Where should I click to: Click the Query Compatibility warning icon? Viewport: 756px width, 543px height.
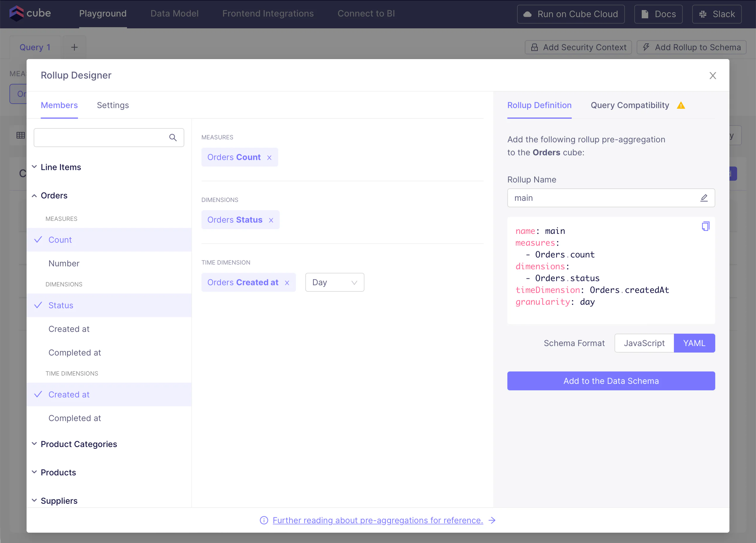coord(681,106)
